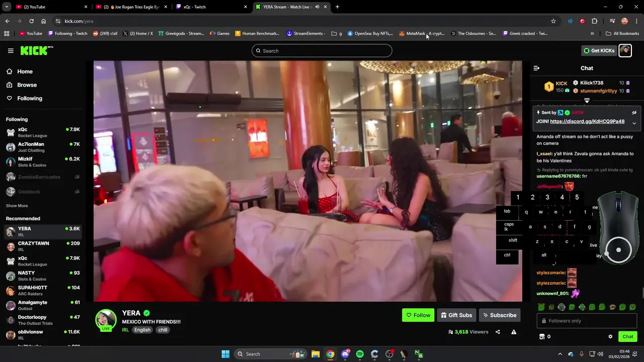Share the stream via share icon
The height and width of the screenshot is (362, 644).
[x=498, y=332]
